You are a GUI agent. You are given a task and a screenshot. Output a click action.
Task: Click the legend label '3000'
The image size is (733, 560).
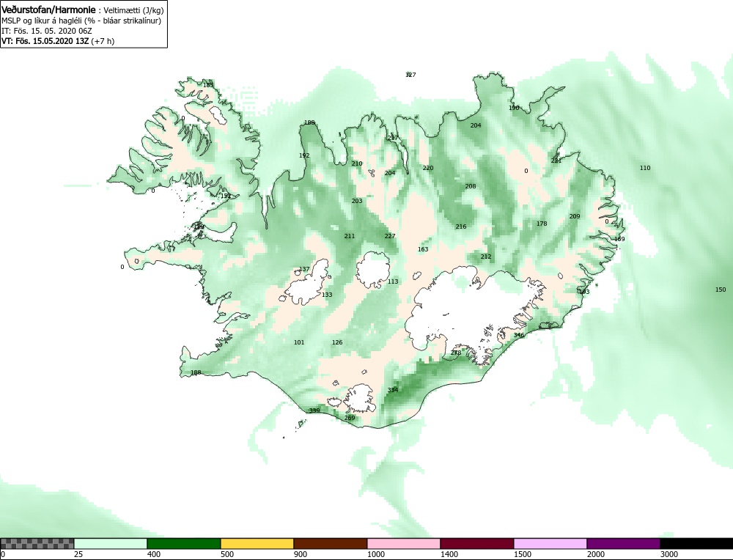(669, 554)
